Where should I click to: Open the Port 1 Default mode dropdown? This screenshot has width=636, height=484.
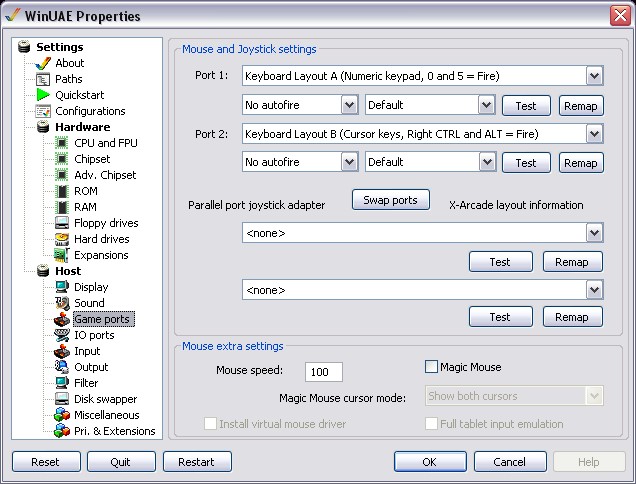[486, 105]
